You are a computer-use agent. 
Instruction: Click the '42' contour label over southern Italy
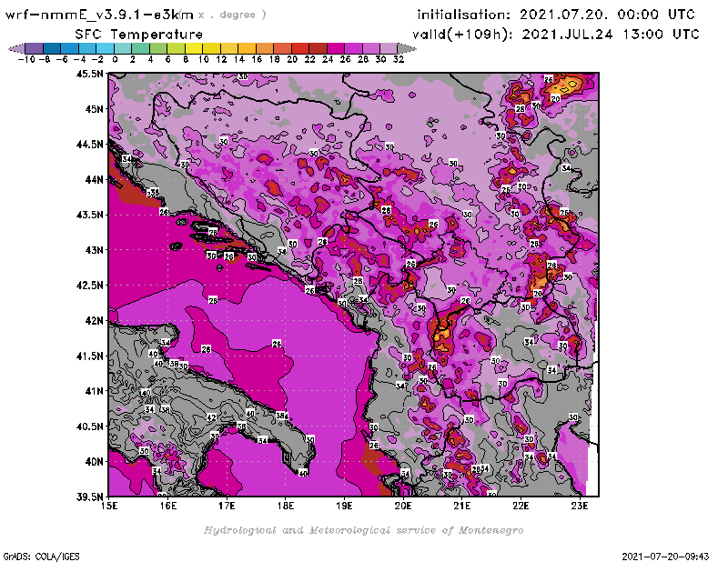(211, 417)
